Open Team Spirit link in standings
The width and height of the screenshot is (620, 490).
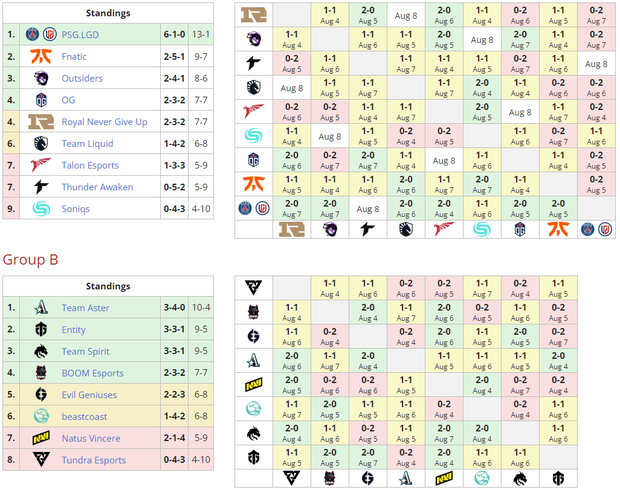[x=85, y=352]
